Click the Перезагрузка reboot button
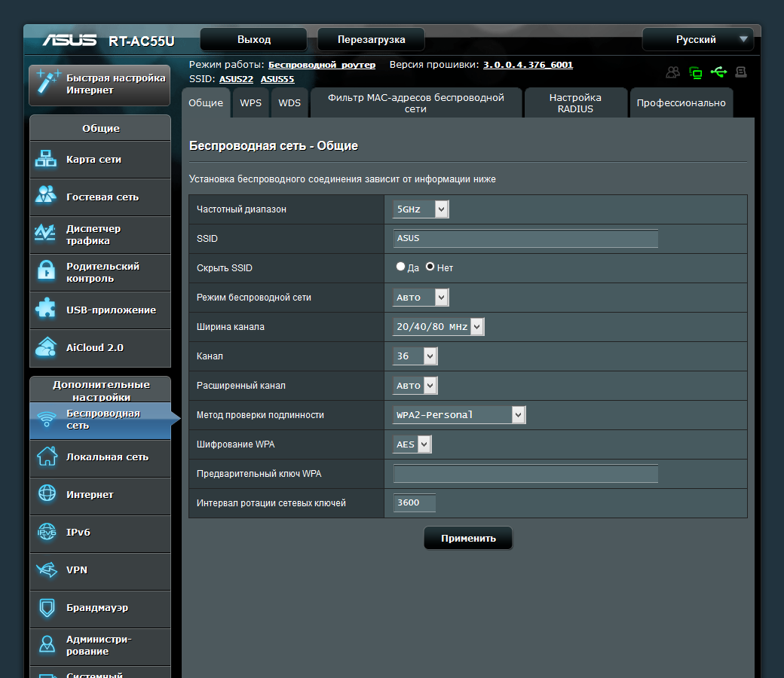 point(371,40)
